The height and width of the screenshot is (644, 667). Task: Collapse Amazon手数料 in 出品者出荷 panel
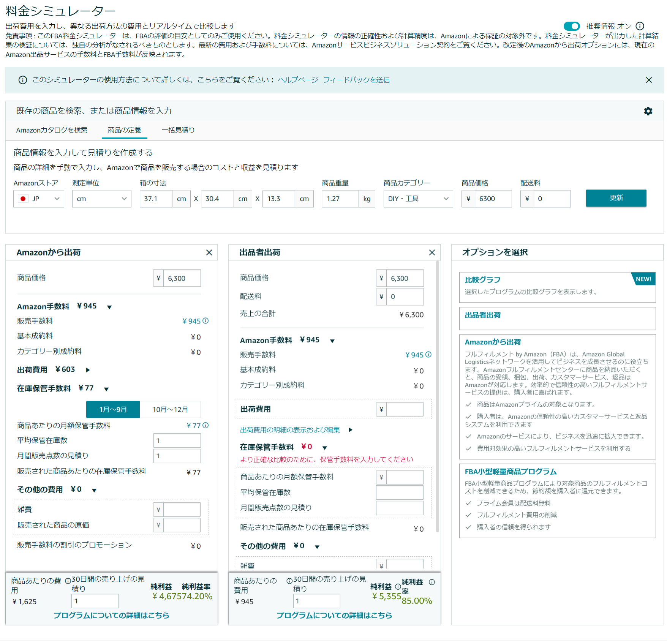(332, 341)
